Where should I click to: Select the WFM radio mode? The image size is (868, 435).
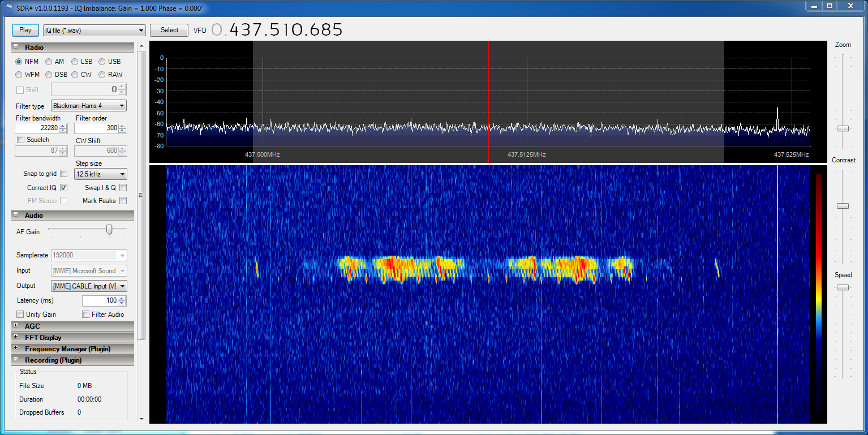[x=19, y=75]
